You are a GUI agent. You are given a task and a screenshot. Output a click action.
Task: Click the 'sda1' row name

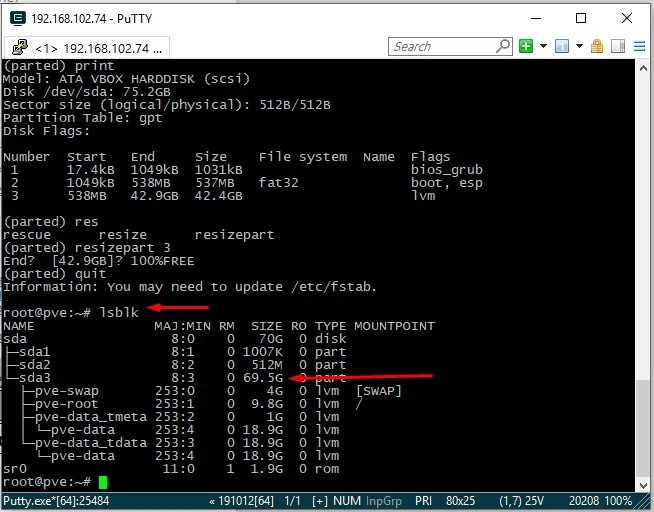pyautogui.click(x=35, y=352)
